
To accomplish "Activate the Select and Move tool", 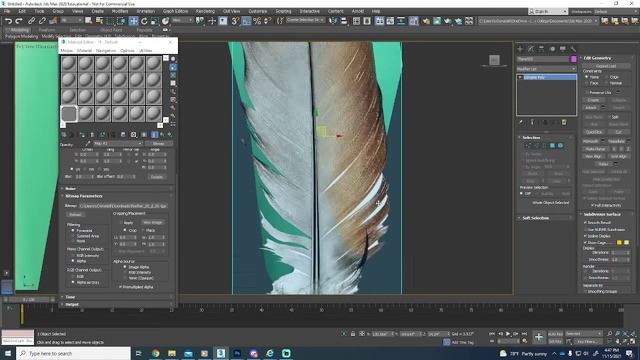I will (133, 21).
